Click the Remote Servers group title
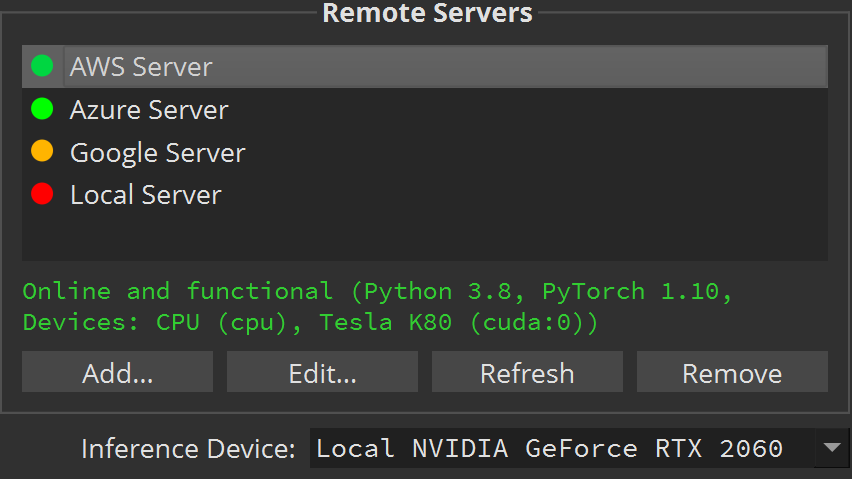Image resolution: width=852 pixels, height=479 pixels. coord(427,13)
